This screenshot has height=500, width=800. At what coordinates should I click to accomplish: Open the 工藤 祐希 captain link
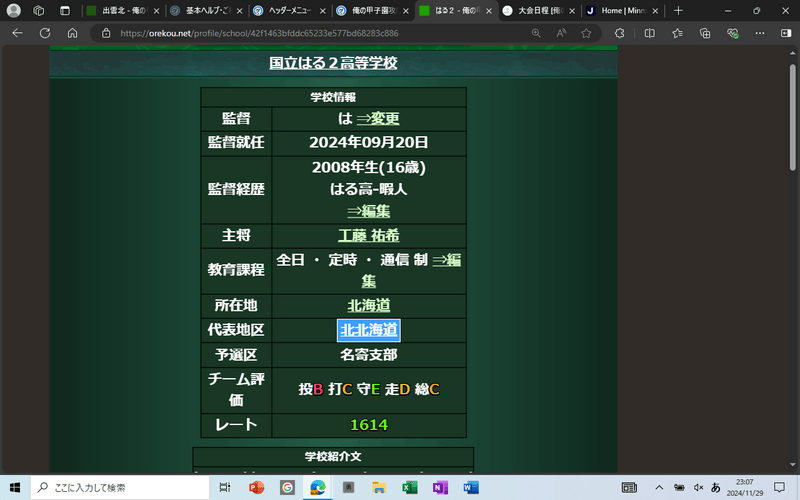[x=368, y=236]
